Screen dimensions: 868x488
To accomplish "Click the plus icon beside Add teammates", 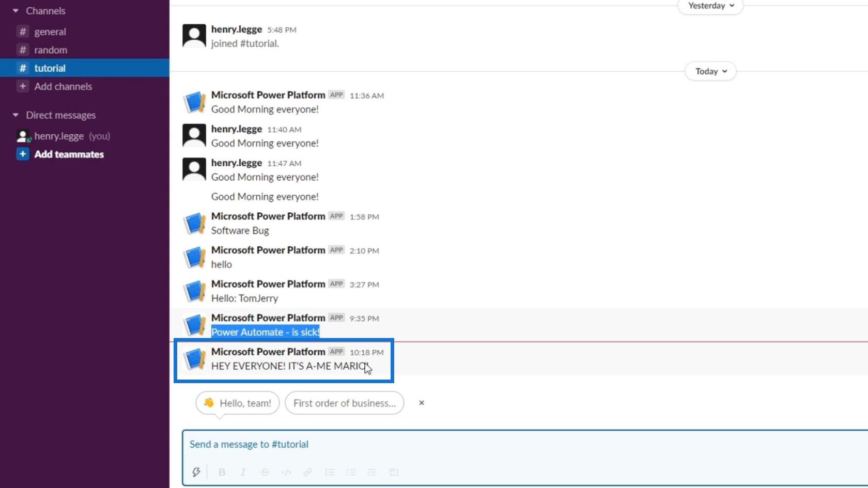I will [x=23, y=154].
